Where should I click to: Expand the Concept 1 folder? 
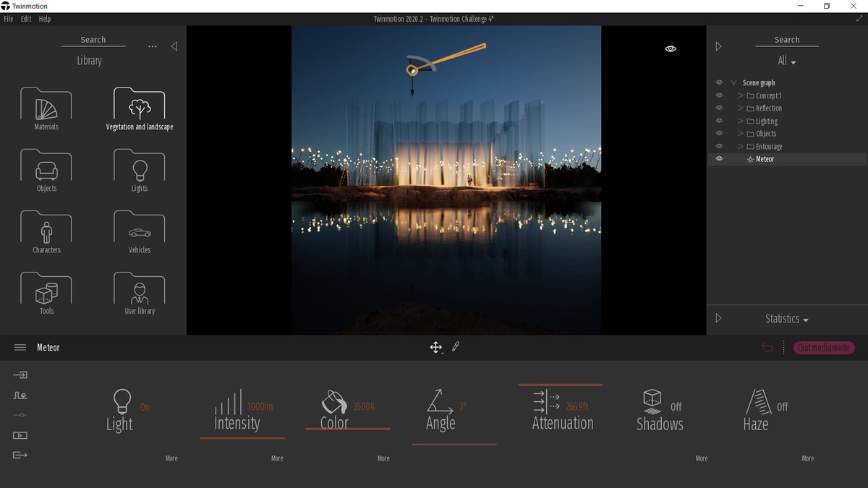click(741, 95)
